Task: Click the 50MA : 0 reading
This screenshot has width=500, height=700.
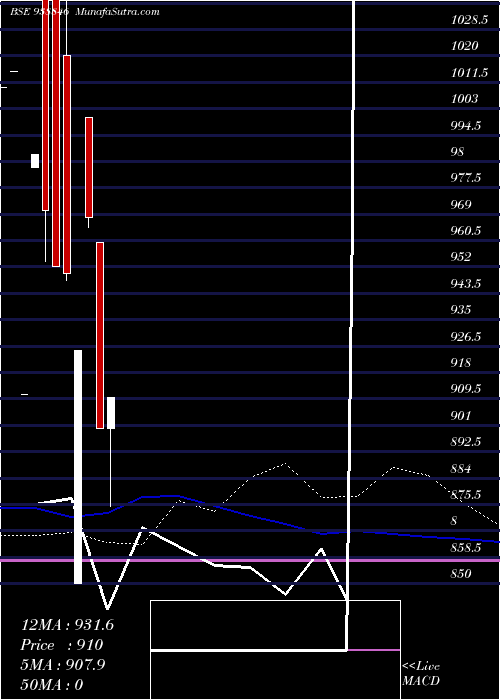Action: pyautogui.click(x=52, y=684)
